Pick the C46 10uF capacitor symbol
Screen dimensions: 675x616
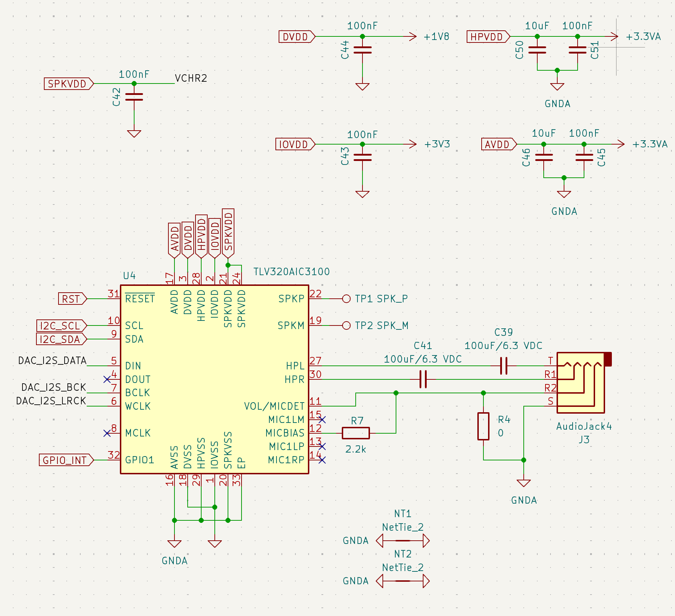pyautogui.click(x=544, y=157)
